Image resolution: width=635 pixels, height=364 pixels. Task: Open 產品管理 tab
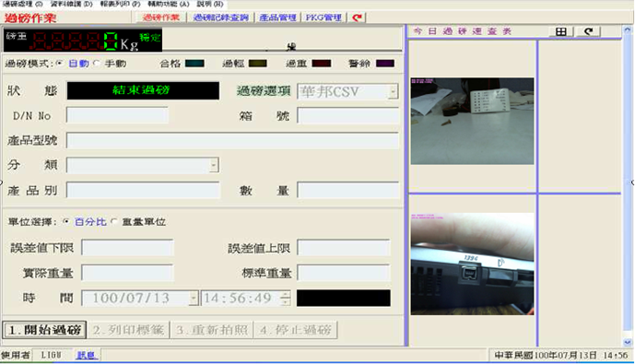277,18
